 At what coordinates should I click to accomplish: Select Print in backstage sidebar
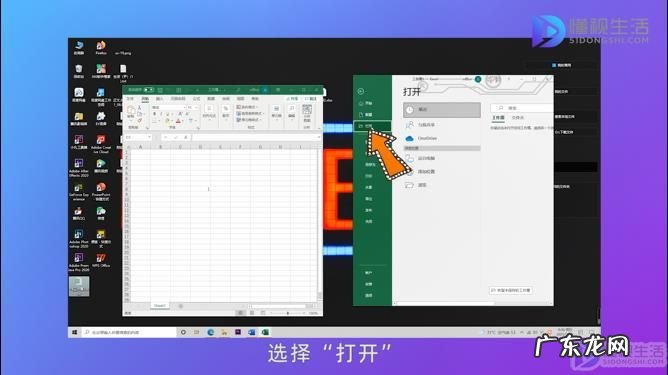point(369,176)
